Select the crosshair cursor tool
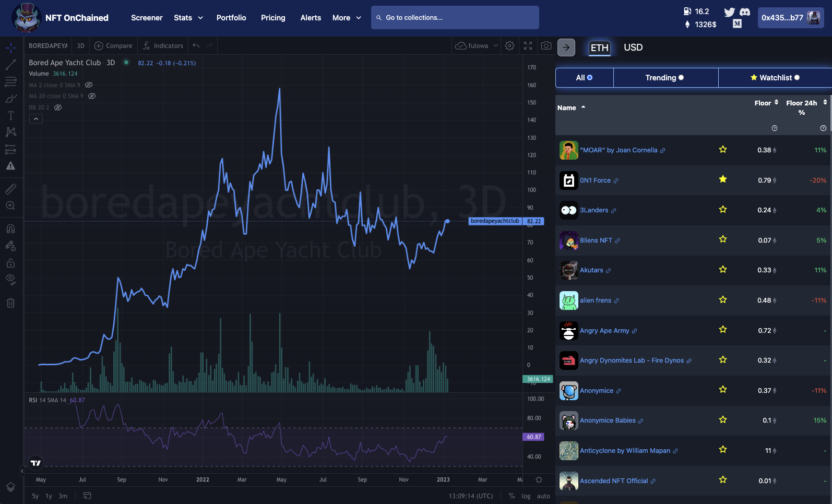The height and width of the screenshot is (504, 832). (x=11, y=48)
